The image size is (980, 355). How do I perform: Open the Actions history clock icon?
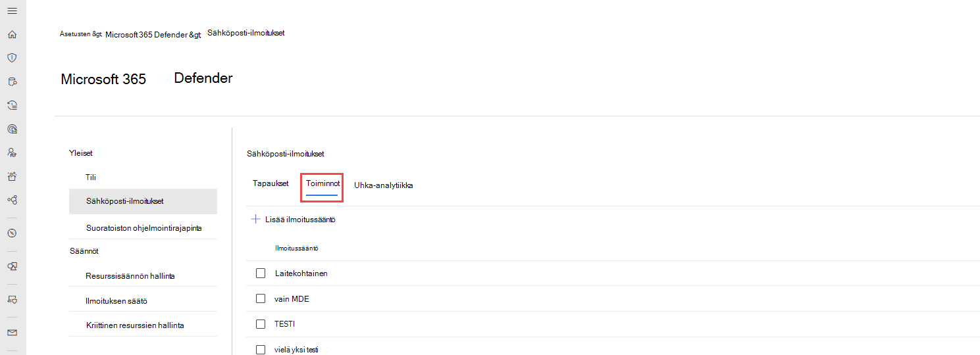coord(12,105)
